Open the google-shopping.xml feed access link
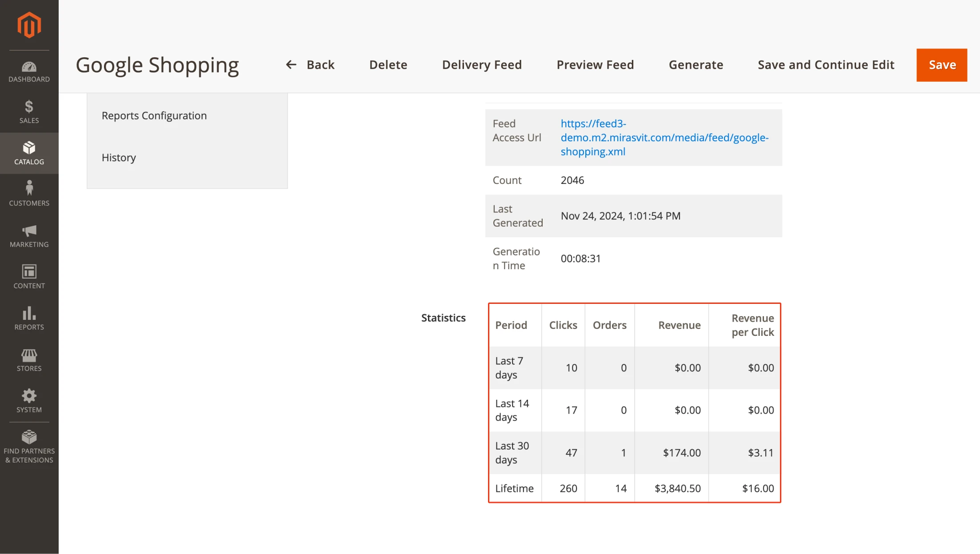The image size is (980, 554). [x=664, y=138]
